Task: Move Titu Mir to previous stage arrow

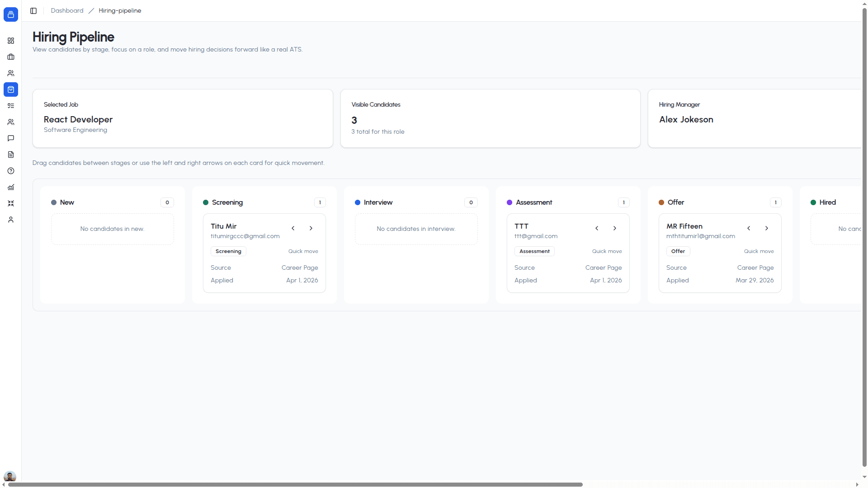Action: 293,228
